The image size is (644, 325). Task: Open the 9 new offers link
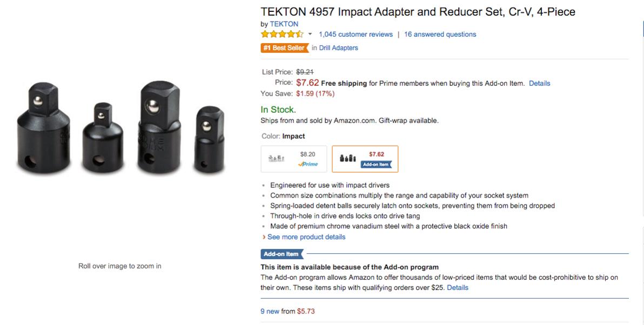tap(270, 312)
